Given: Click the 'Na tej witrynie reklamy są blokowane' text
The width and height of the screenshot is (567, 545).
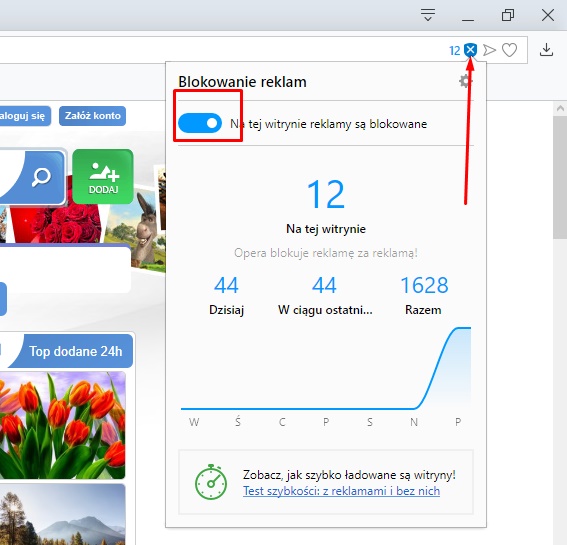Looking at the screenshot, I should coord(328,124).
